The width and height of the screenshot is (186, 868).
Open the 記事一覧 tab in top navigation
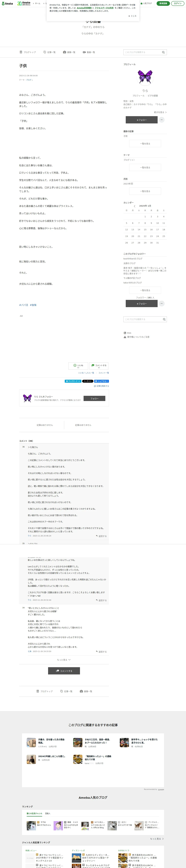click(50, 52)
